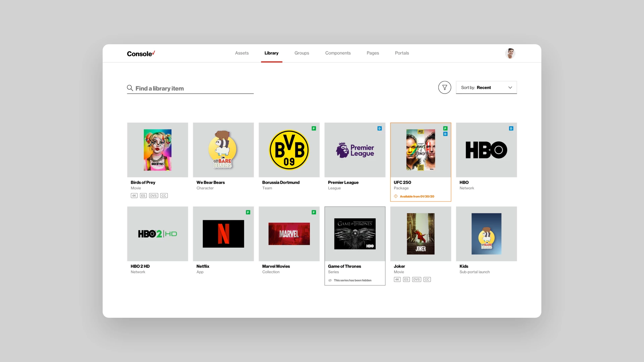The image size is (644, 362).
Task: Open the HBO network logo thumbnail
Action: point(486,150)
